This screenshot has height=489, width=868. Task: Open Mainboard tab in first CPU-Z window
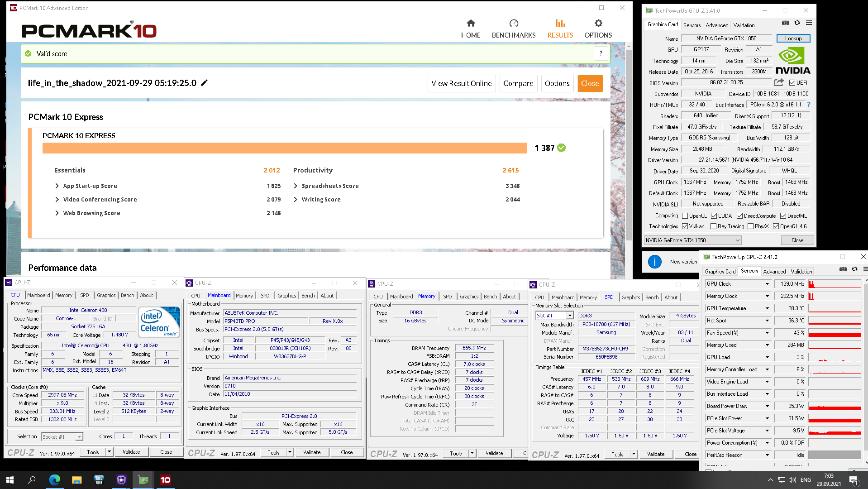pos(39,295)
